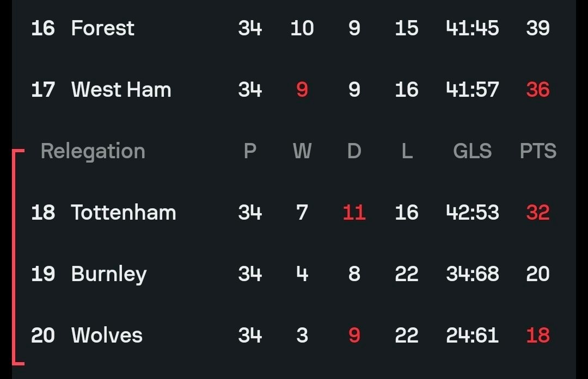Select West Ham's red 9 wins value

(x=302, y=90)
